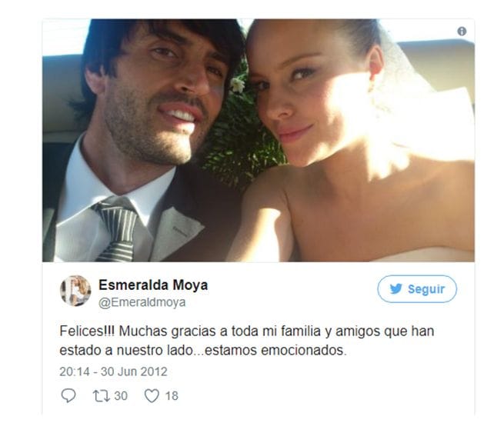Image resolution: width=504 pixels, height=433 pixels.
Task: Click the retweet arrows icon
Action: (x=102, y=396)
